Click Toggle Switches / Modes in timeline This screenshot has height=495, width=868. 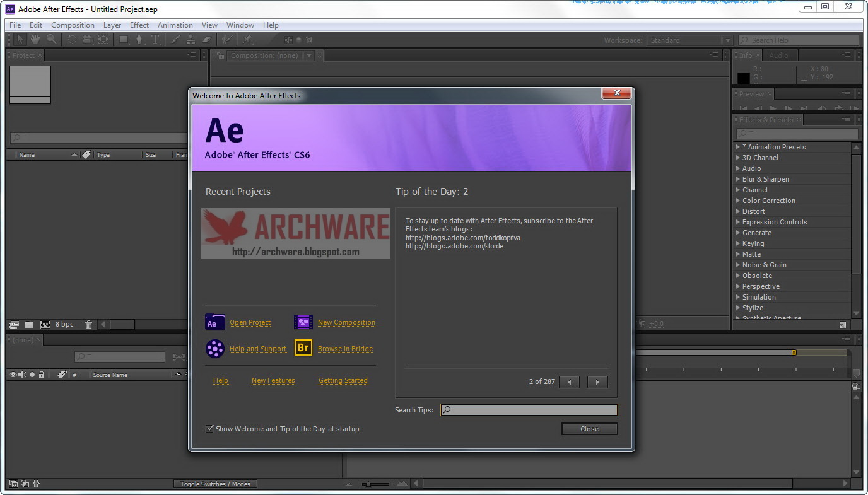[215, 484]
